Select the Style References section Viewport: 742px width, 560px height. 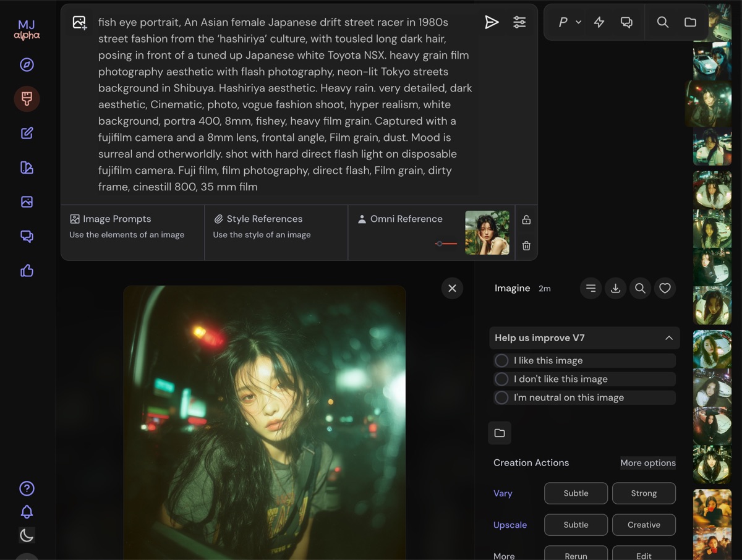pos(276,232)
